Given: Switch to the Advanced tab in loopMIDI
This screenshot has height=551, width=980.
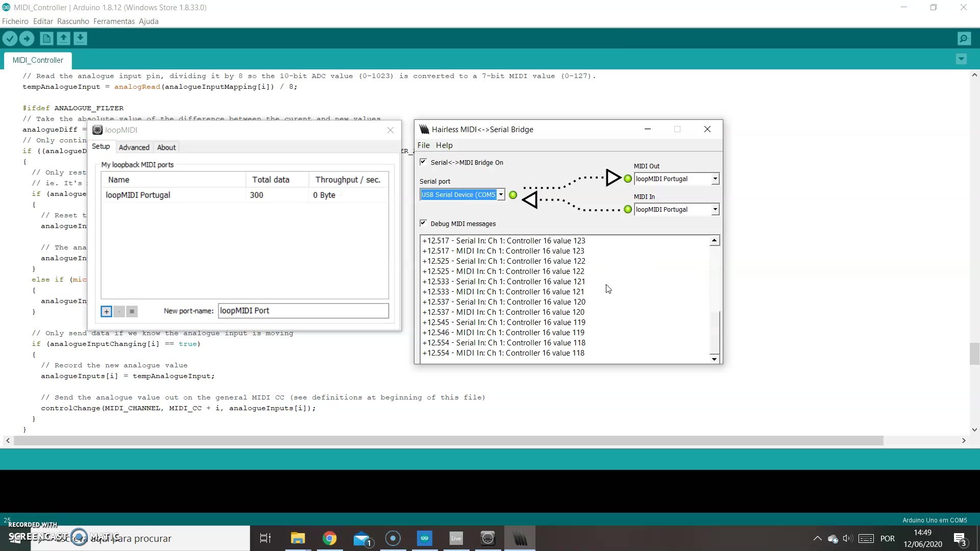Looking at the screenshot, I should (x=134, y=147).
